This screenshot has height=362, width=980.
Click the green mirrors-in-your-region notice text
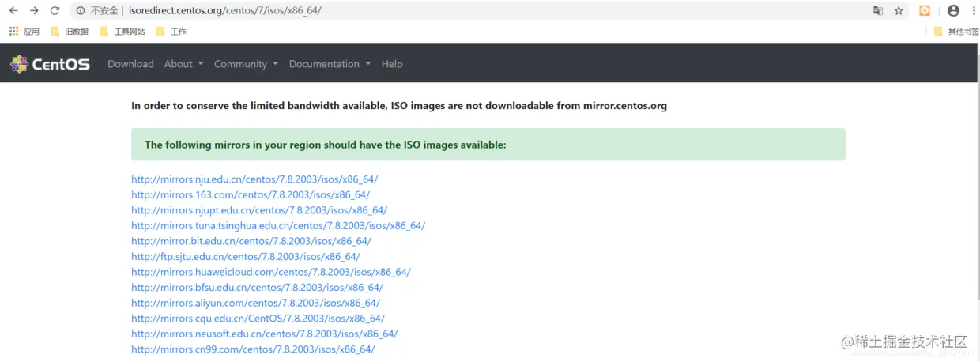[x=325, y=145]
